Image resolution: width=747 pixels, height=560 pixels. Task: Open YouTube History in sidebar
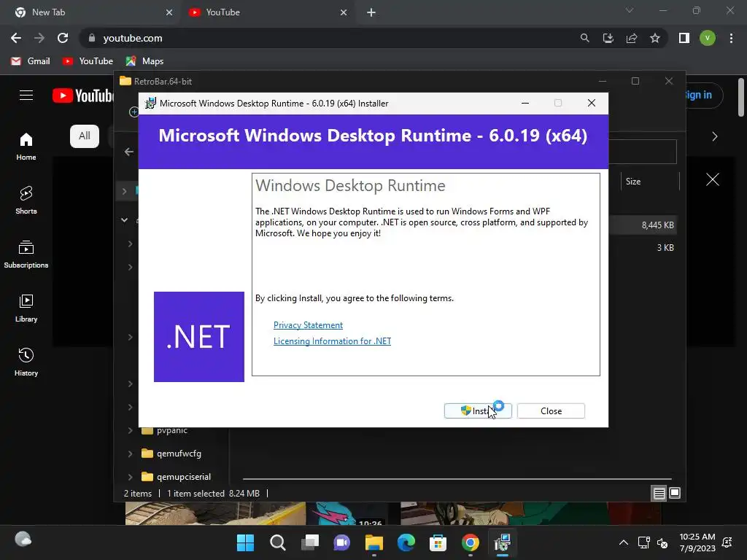point(26,362)
